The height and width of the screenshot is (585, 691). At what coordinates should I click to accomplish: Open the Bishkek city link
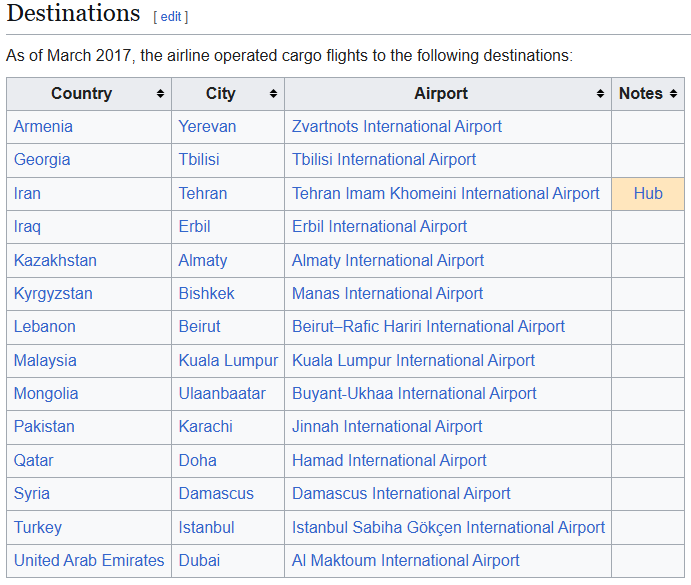tap(206, 294)
